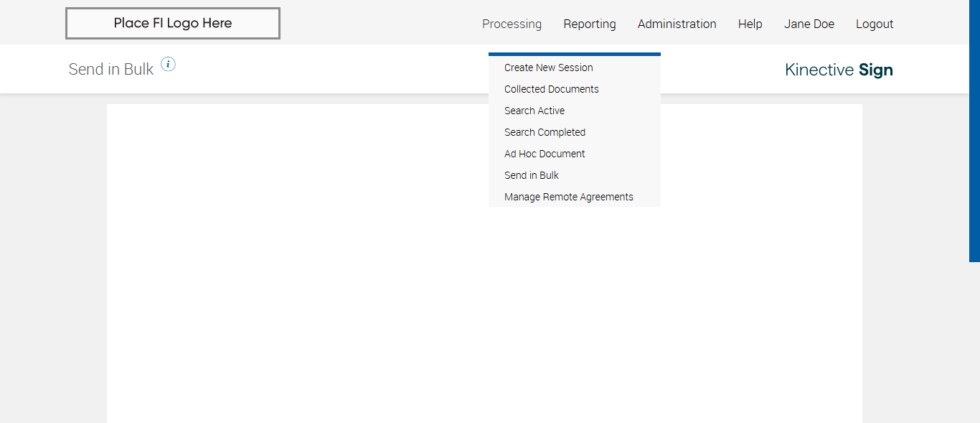Click the Send in Bulk page heading
The image size is (980, 423).
pyautogui.click(x=111, y=70)
